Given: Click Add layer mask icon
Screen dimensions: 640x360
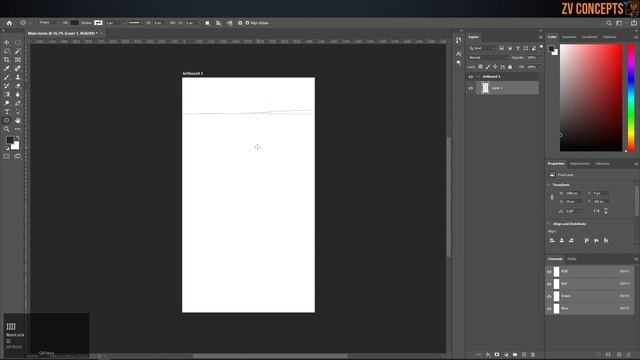Looking at the screenshot, I should tap(497, 355).
